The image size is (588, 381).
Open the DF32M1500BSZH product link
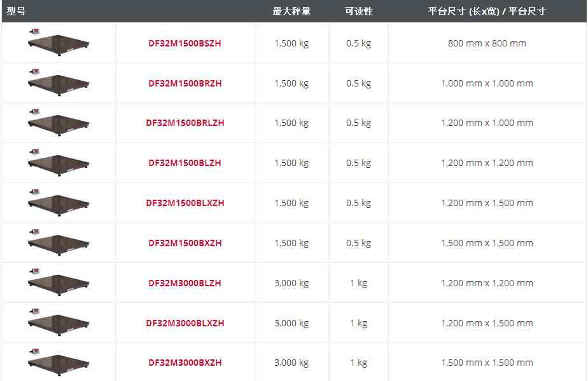point(185,43)
